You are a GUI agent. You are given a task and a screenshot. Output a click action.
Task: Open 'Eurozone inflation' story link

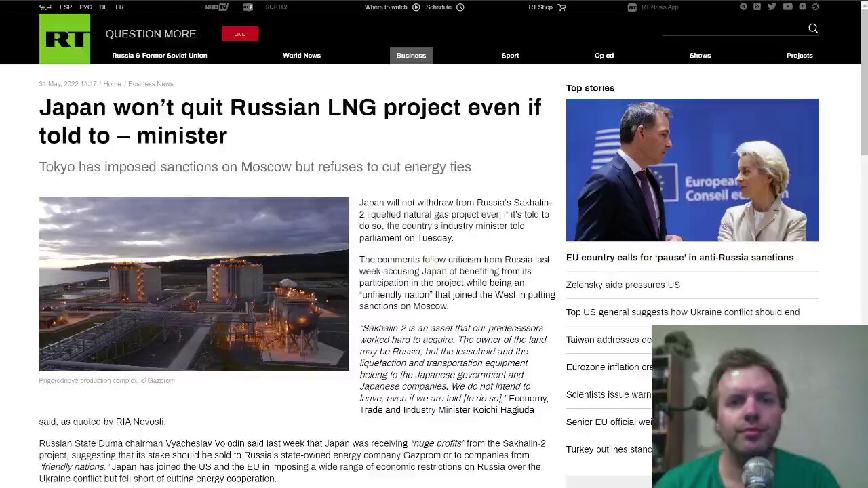[608, 367]
